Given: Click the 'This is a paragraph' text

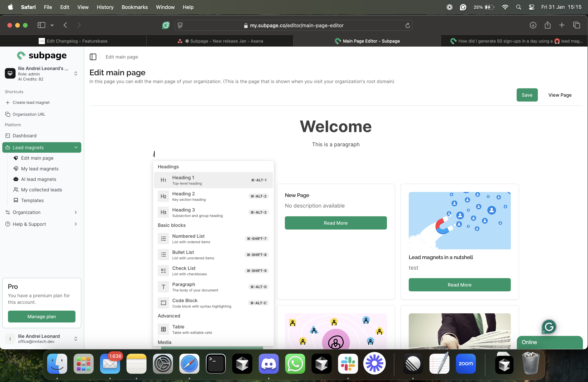Looking at the screenshot, I should coord(336,145).
